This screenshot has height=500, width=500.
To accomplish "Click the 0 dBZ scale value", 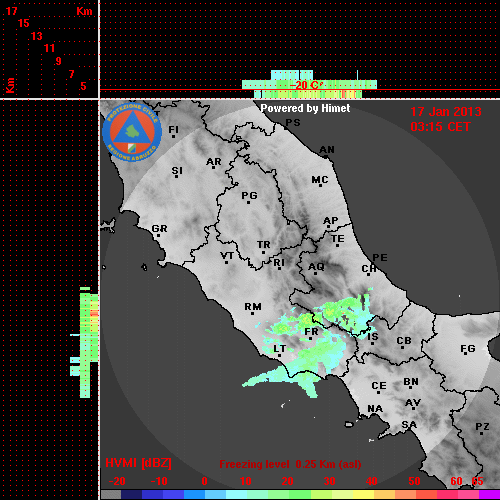I will pos(205,481).
